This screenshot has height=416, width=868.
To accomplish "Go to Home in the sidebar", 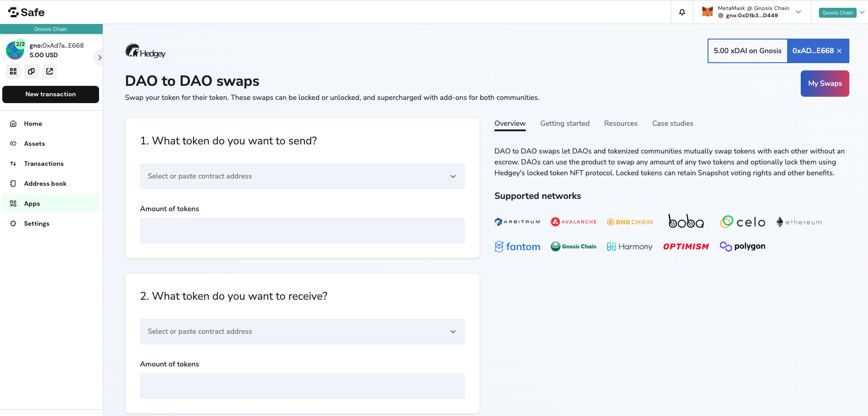I will pyautogui.click(x=50, y=124).
